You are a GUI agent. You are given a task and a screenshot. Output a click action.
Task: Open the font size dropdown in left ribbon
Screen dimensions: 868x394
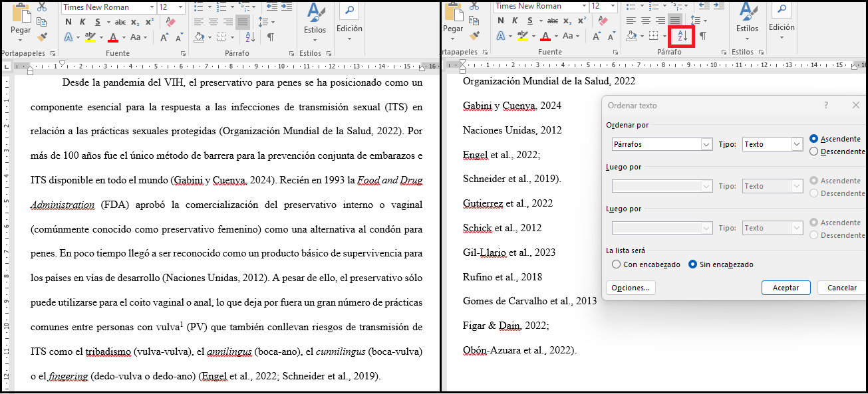point(181,7)
